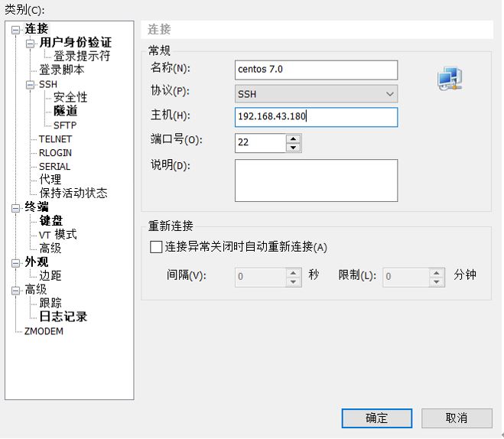Viewport: 504px width, 439px height.
Task: Click the 主机 host IP address field
Action: click(316, 117)
